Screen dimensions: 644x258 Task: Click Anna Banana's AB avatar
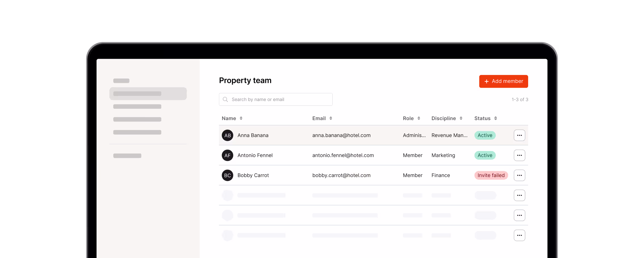tap(227, 135)
